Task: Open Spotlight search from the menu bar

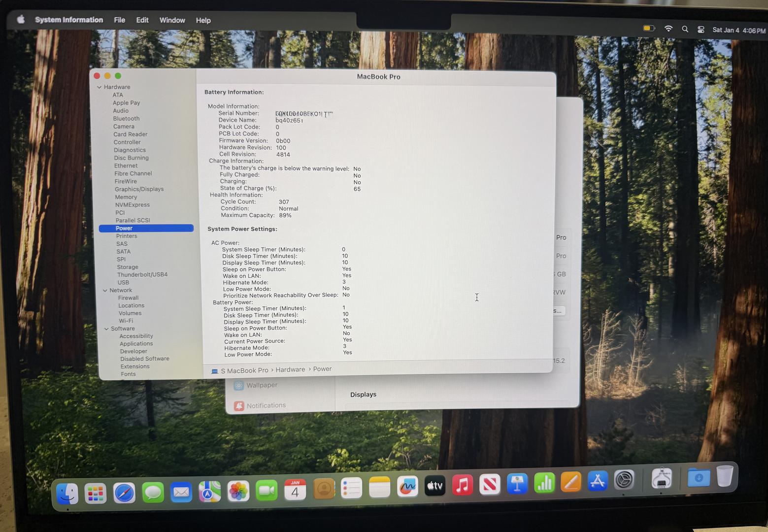Action: point(685,30)
